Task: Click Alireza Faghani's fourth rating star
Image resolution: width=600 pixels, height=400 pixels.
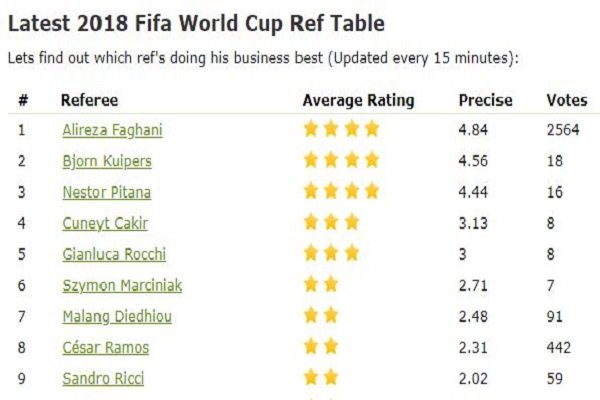Action: 372,129
